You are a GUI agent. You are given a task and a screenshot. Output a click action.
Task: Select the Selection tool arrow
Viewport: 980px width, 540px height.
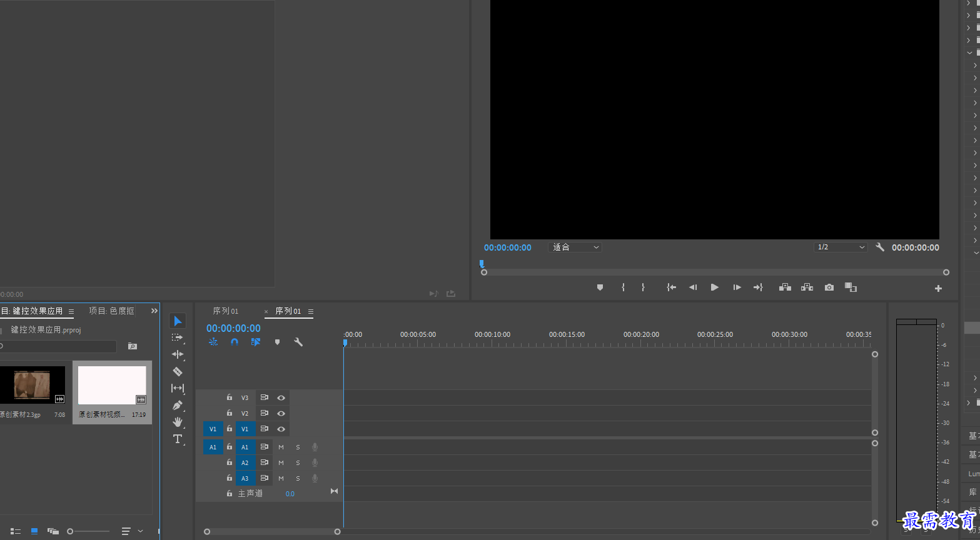[178, 321]
